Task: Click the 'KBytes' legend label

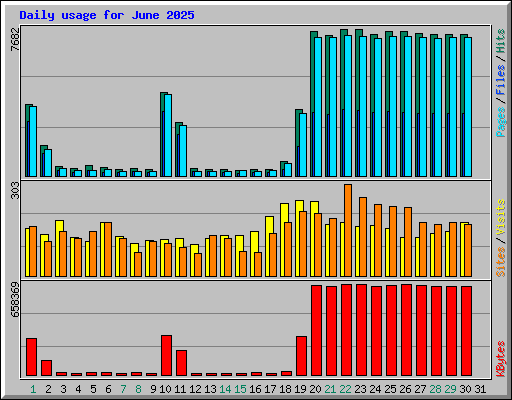Action: [501, 359]
